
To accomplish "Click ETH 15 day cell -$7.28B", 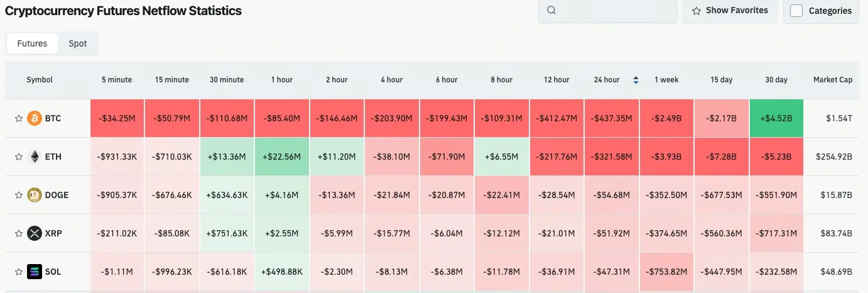I will point(722,157).
